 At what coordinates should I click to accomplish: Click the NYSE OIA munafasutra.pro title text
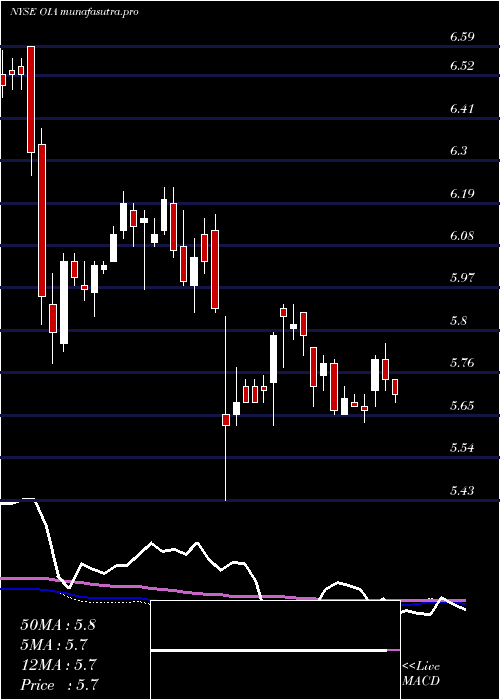point(74,12)
